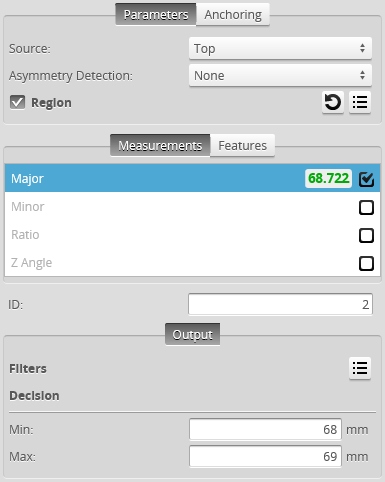The image size is (385, 482).
Task: Select the Minor measurement row
Action: [x=192, y=207]
